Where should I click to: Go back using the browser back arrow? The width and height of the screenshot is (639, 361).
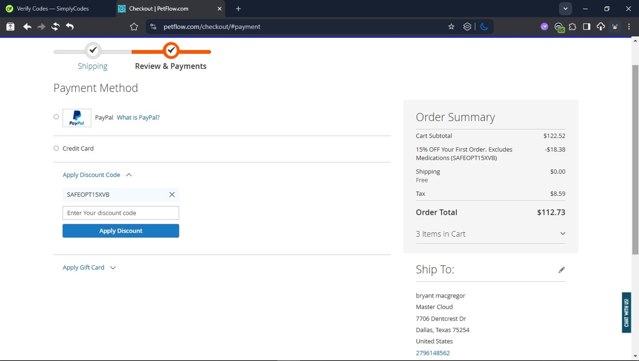click(x=27, y=26)
